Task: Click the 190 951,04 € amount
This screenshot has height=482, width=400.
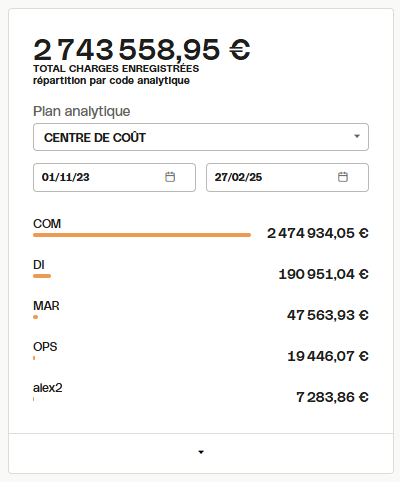Action: [323, 274]
